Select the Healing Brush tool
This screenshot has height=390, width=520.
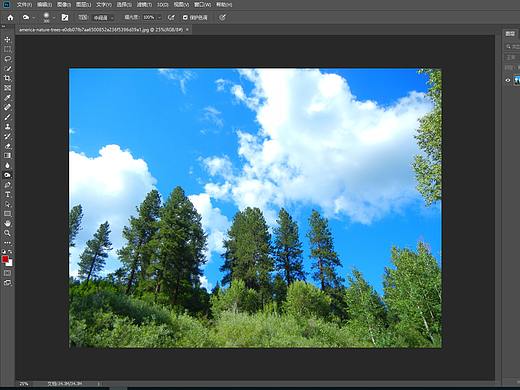7,107
